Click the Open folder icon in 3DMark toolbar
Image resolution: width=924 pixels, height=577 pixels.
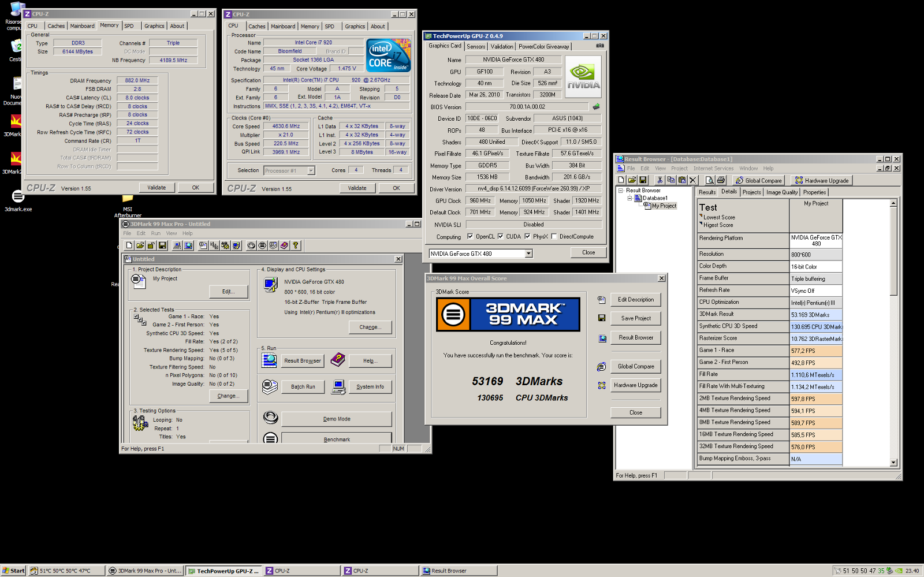(140, 245)
